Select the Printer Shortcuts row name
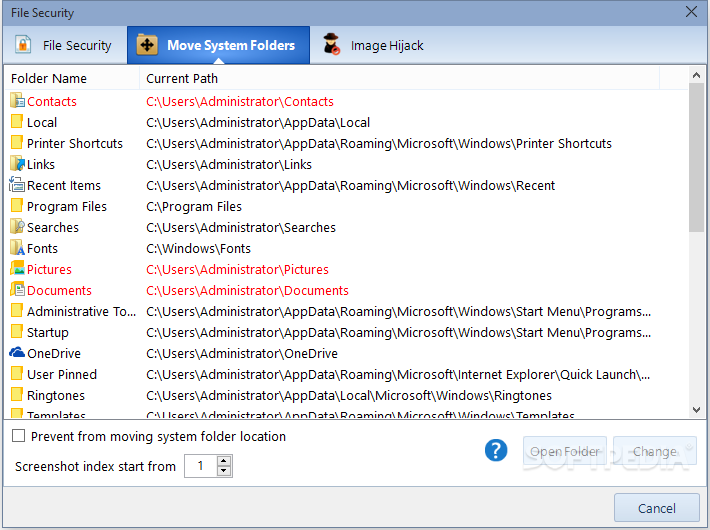 [x=75, y=143]
